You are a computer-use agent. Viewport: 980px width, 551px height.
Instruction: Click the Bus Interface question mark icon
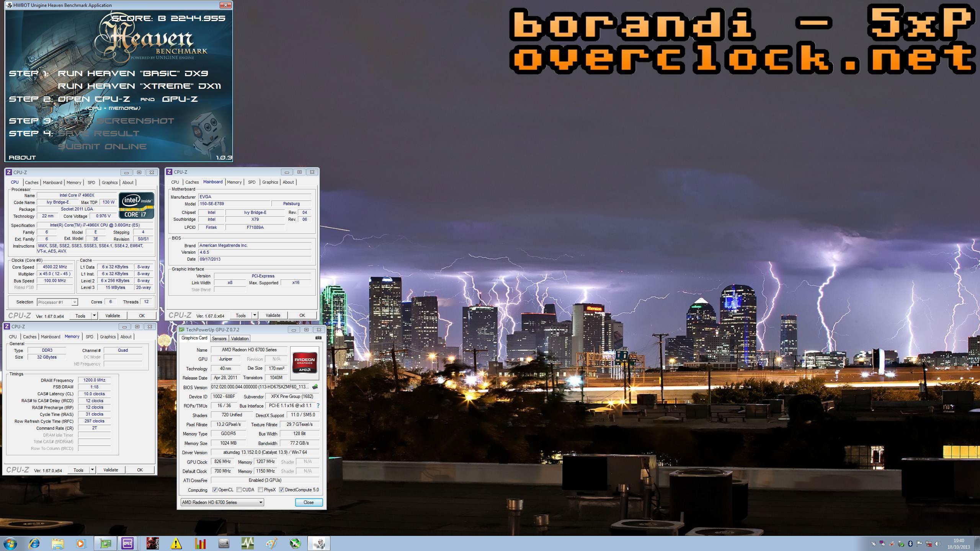318,406
